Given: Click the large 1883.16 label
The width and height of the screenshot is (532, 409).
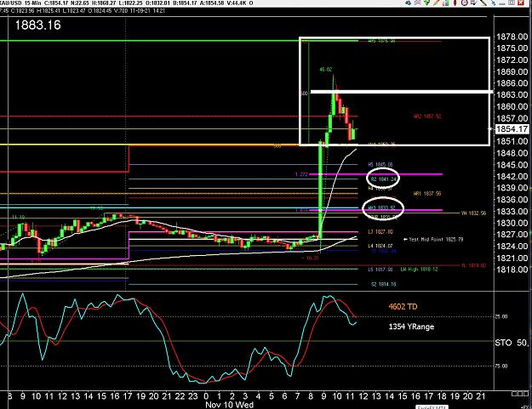Looking at the screenshot, I should (x=37, y=25).
